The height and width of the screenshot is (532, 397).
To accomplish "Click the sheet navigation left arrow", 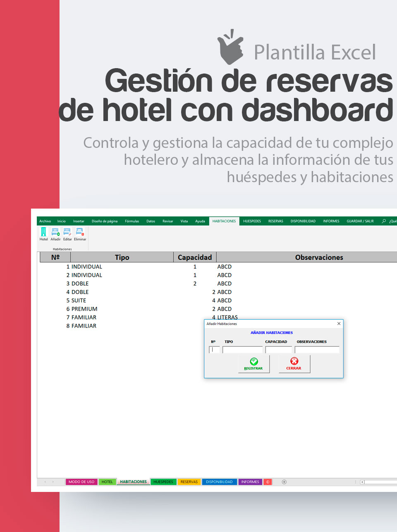I will [x=45, y=482].
